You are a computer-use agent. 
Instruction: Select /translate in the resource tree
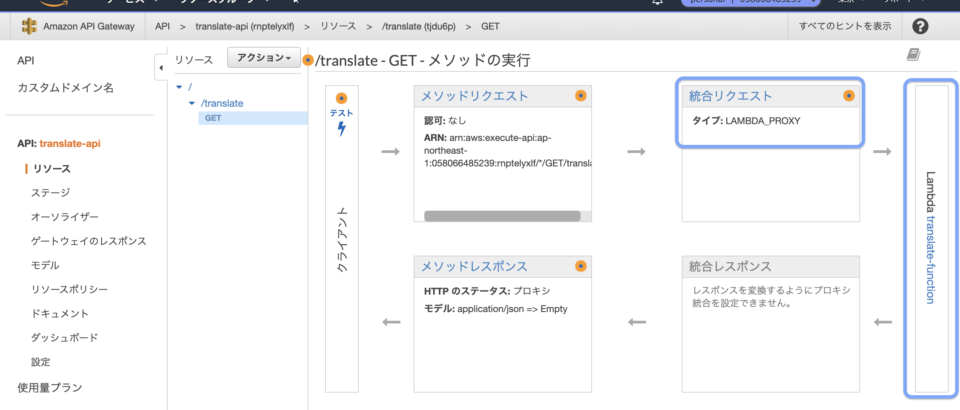pyautogui.click(x=222, y=103)
